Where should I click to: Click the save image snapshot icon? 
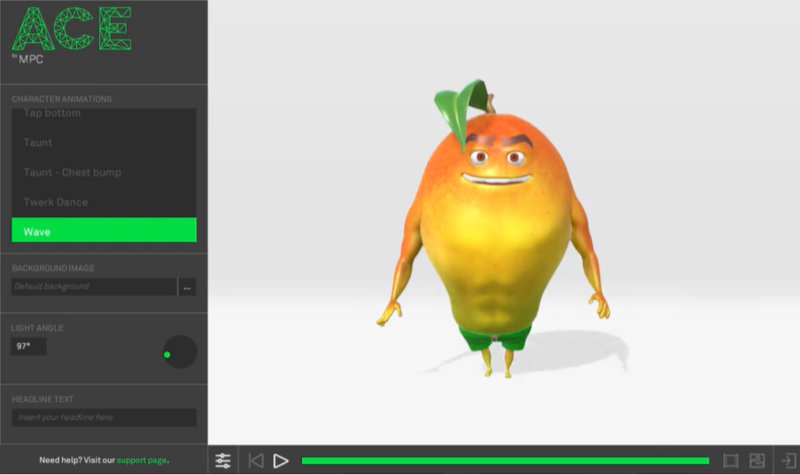tap(757, 461)
